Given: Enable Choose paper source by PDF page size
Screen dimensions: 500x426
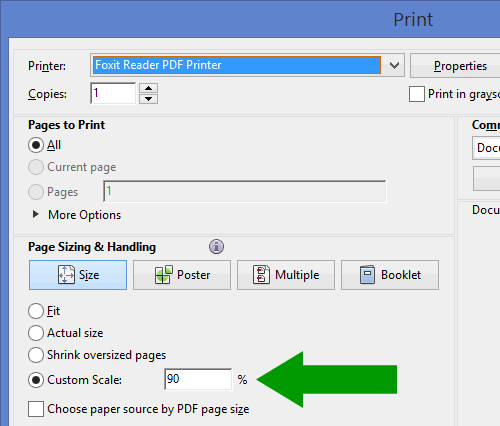Looking at the screenshot, I should click(x=36, y=409).
